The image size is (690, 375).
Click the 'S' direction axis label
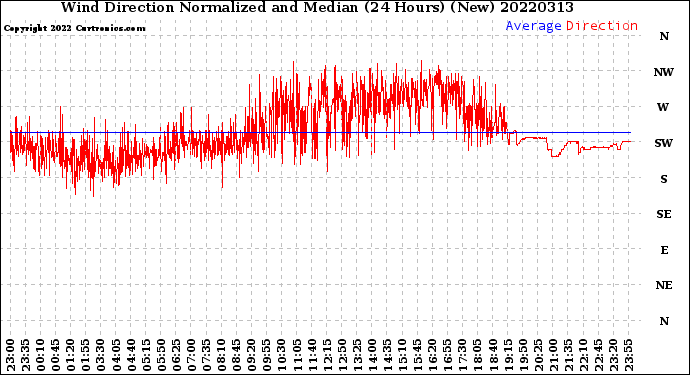coord(664,179)
